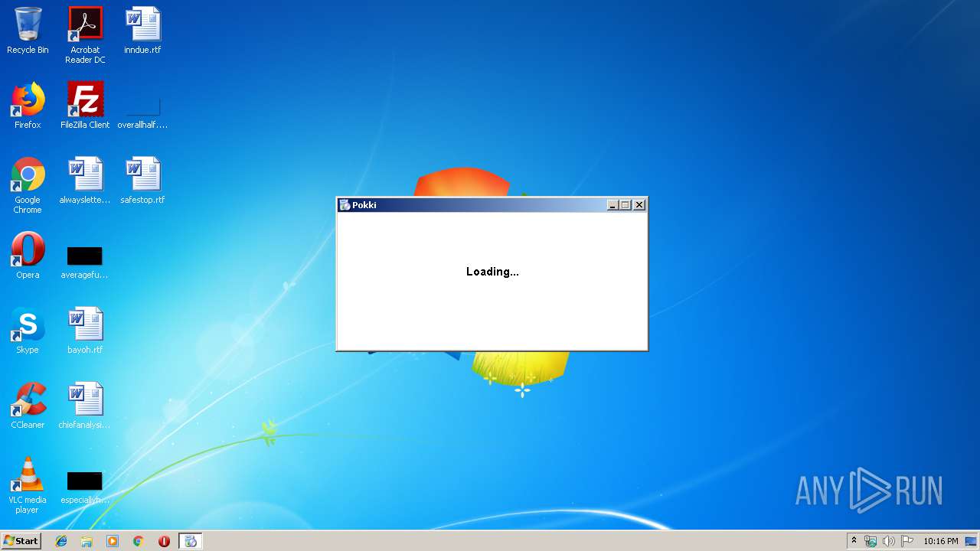The height and width of the screenshot is (551, 980).
Task: Click the Pokki window title icon
Action: pos(345,205)
